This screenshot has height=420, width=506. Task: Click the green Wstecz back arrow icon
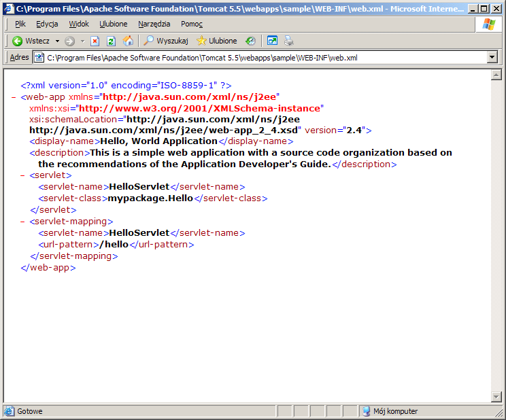17,41
